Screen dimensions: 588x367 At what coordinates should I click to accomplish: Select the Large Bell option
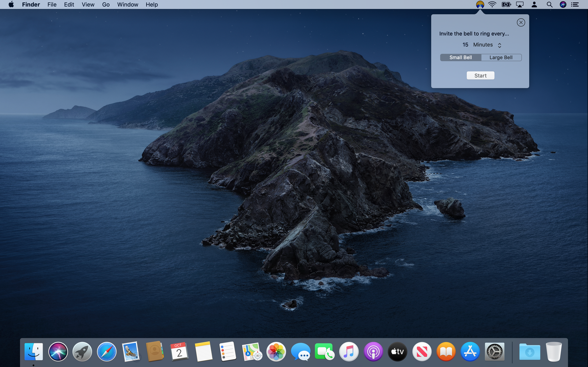(501, 57)
